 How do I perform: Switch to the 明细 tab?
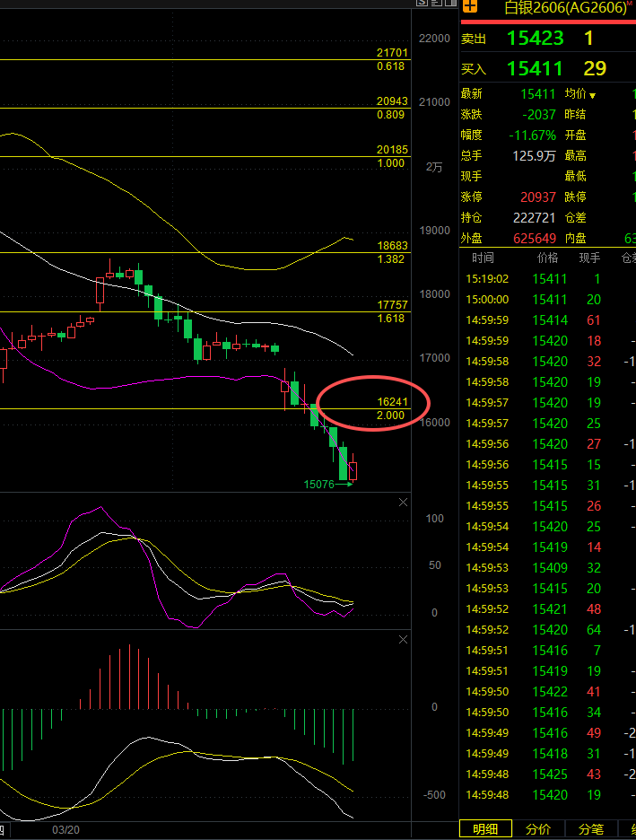(485, 829)
